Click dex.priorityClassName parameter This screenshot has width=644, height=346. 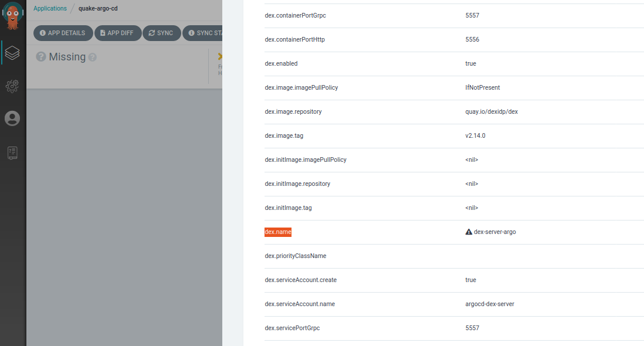[296, 256]
